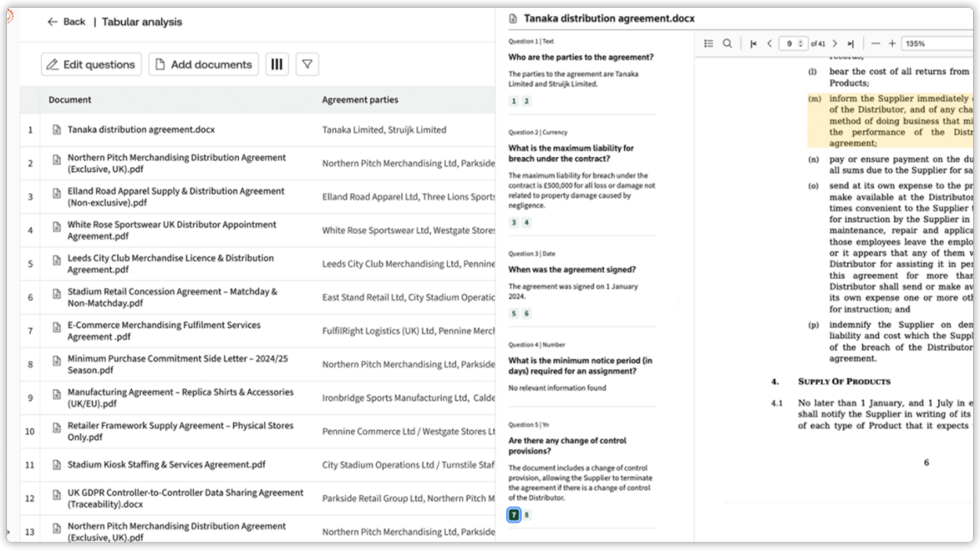Click Add documents button
Screen dimensions: 980x551
pyautogui.click(x=204, y=64)
